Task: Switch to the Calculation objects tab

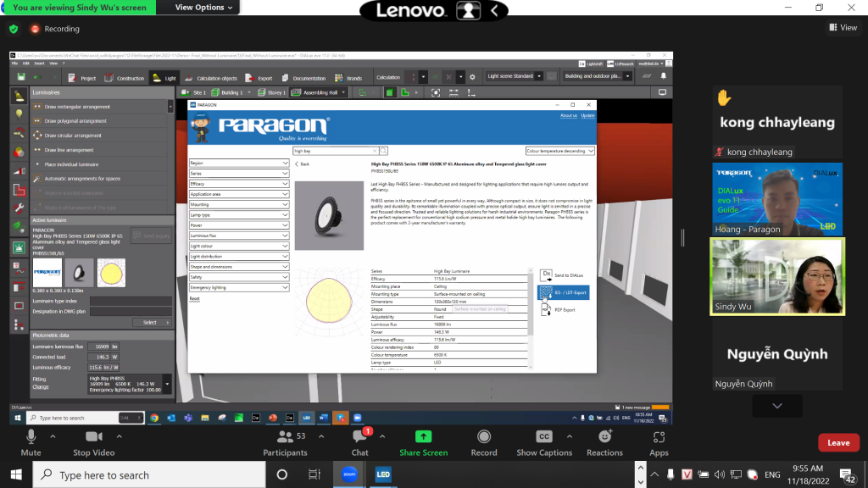Action: click(212, 78)
